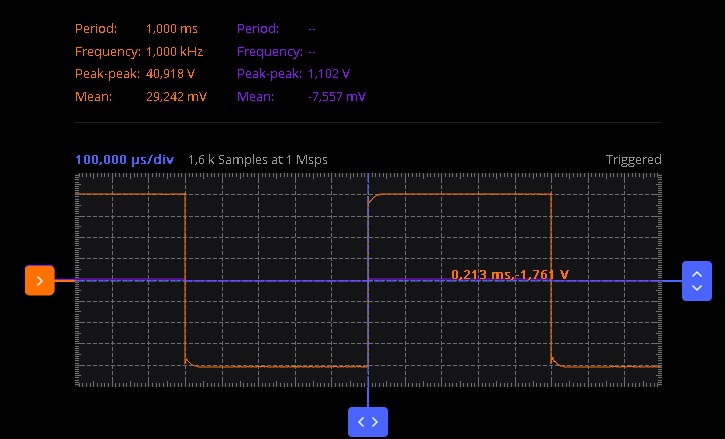
Task: Click the blue vertical position handle
Action: (697, 281)
